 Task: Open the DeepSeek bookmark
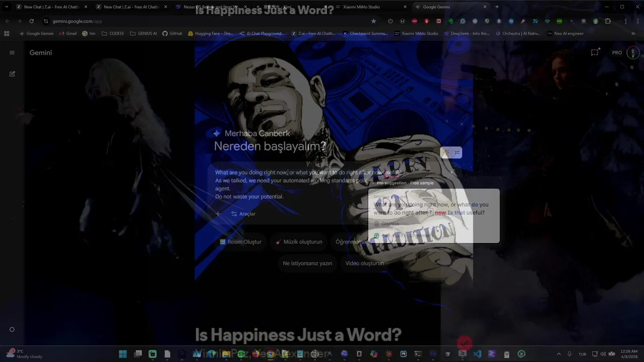[x=467, y=34]
